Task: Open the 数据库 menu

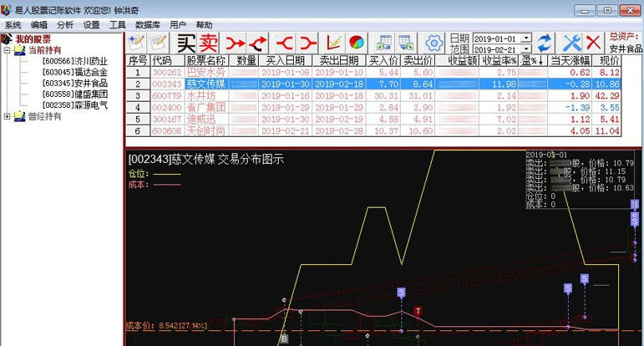Action: [x=148, y=25]
